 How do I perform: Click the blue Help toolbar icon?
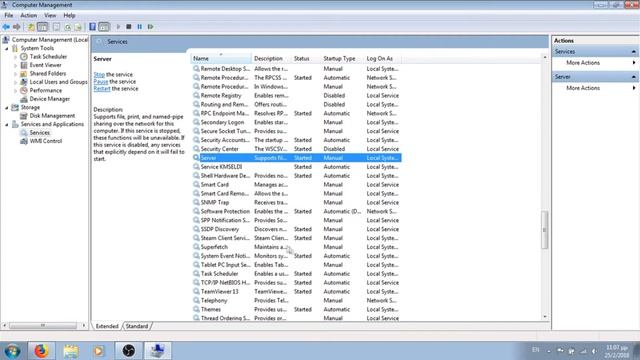(x=93, y=27)
